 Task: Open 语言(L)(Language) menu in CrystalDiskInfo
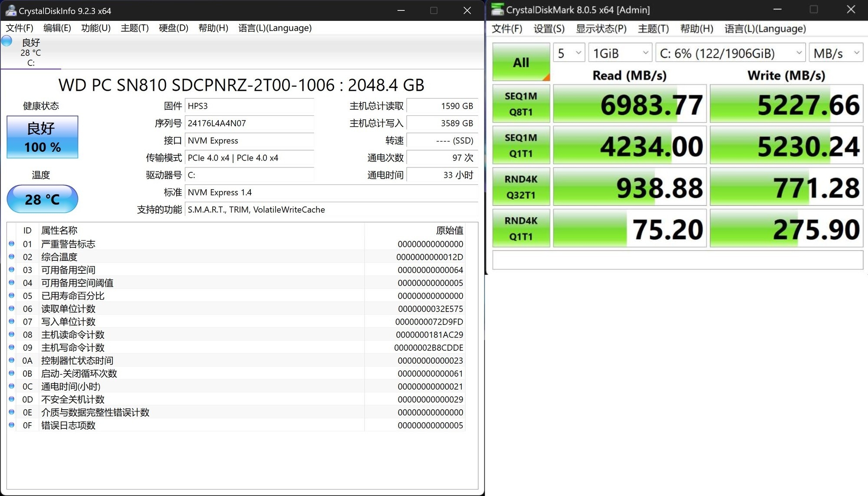pyautogui.click(x=275, y=28)
